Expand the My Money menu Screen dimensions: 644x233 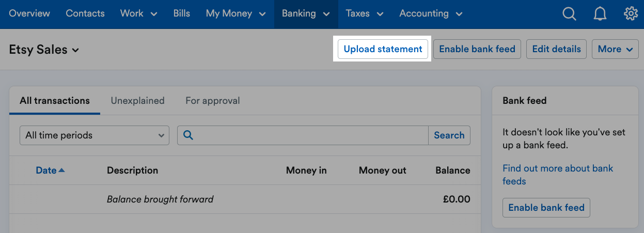(235, 14)
